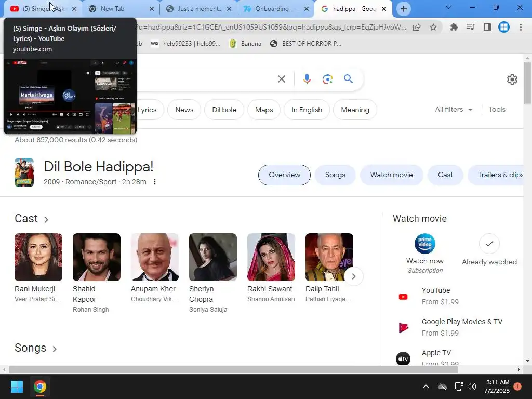Click the YouTube provider icon
532x399 pixels.
(x=403, y=297)
